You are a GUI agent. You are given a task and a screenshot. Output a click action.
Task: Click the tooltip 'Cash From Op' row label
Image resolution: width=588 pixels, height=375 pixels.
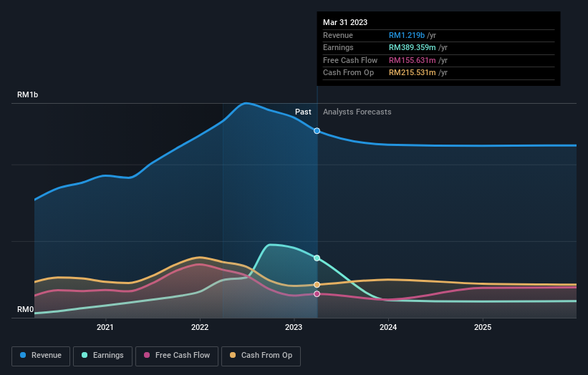coord(348,73)
